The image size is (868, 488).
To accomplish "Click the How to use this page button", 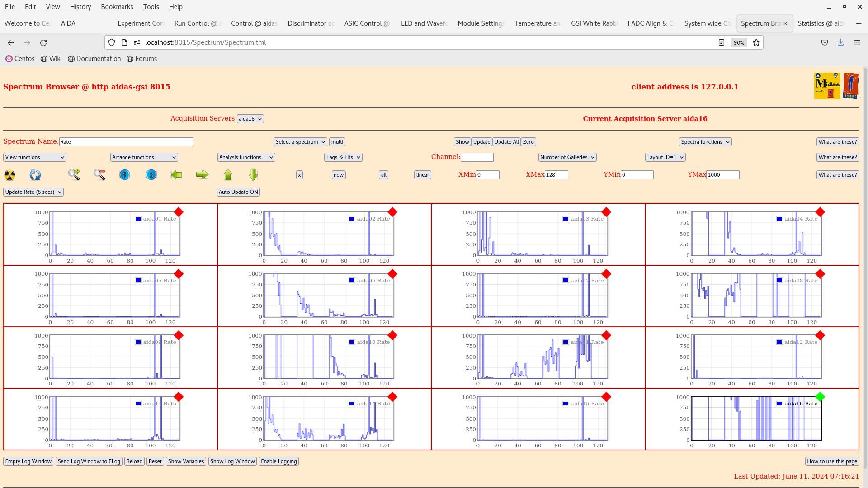I will [832, 461].
